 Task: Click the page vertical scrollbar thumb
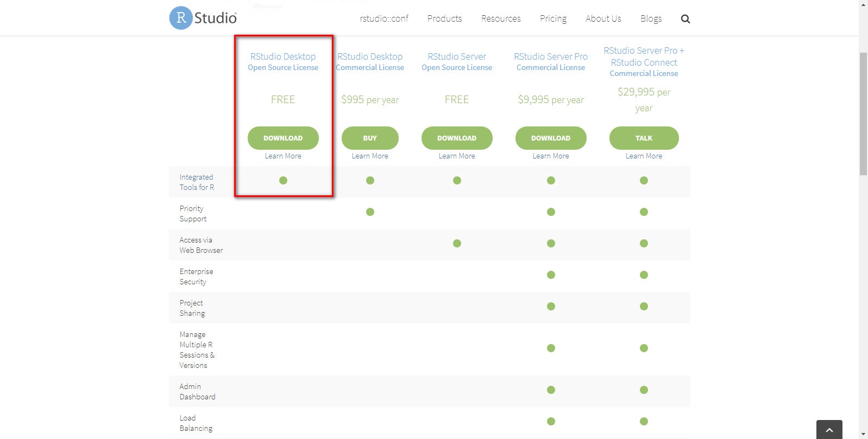tap(863, 113)
